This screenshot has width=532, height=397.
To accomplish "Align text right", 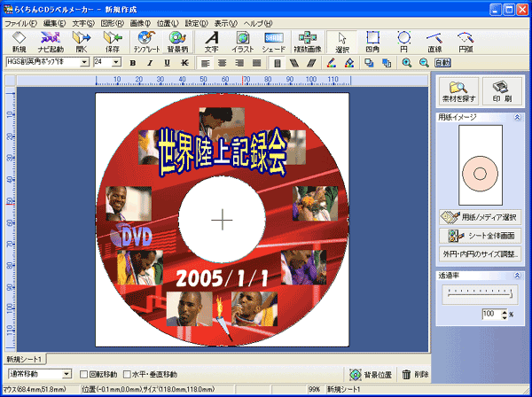I will pyautogui.click(x=239, y=63).
